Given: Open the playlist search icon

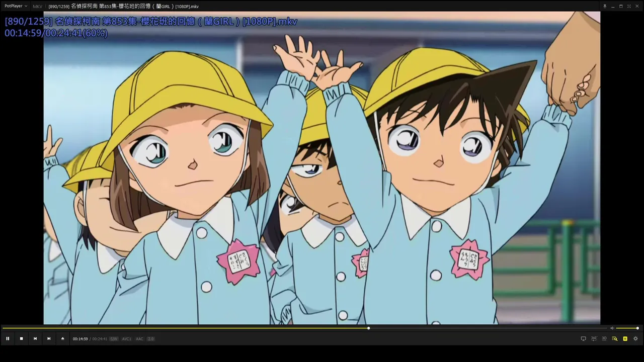Looking at the screenshot, I should tap(615, 339).
